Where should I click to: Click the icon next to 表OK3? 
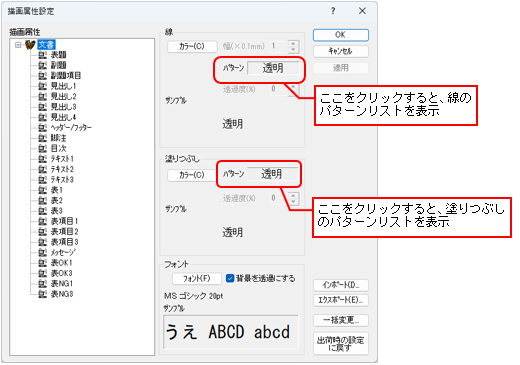[42, 273]
